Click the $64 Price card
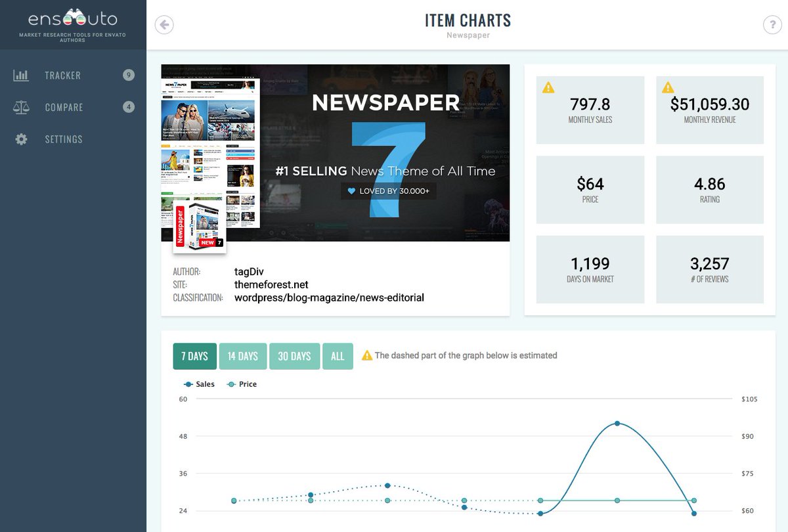 [x=590, y=190]
